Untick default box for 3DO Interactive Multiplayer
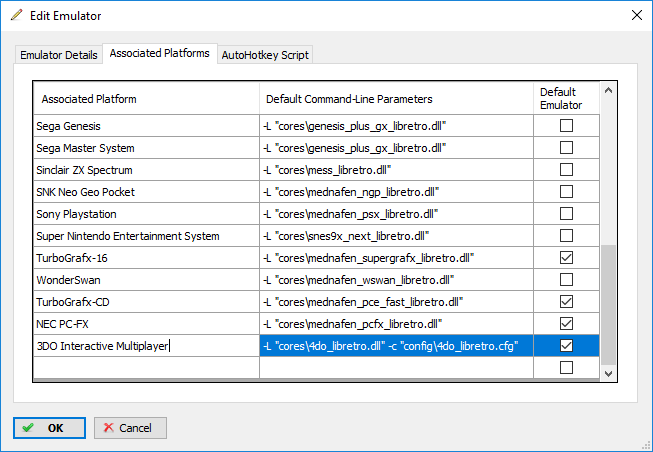Image resolution: width=653 pixels, height=452 pixels. pos(566,345)
